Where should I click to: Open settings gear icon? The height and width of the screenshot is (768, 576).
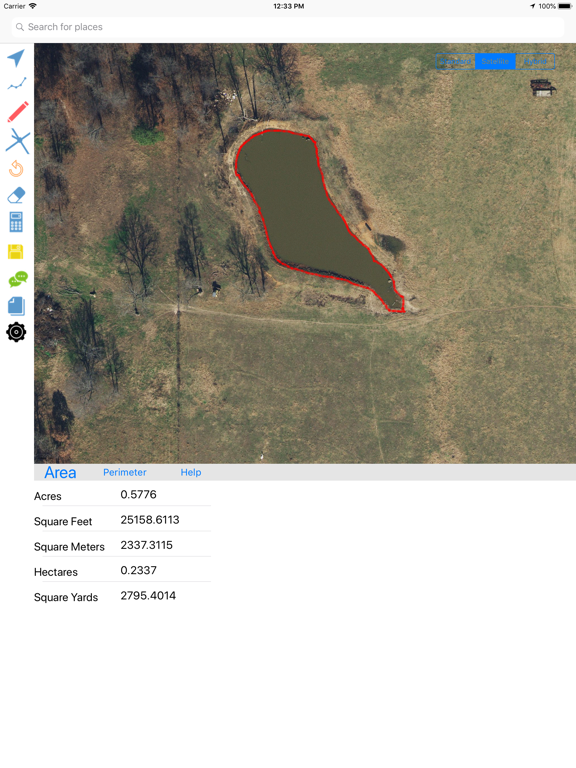(x=16, y=332)
